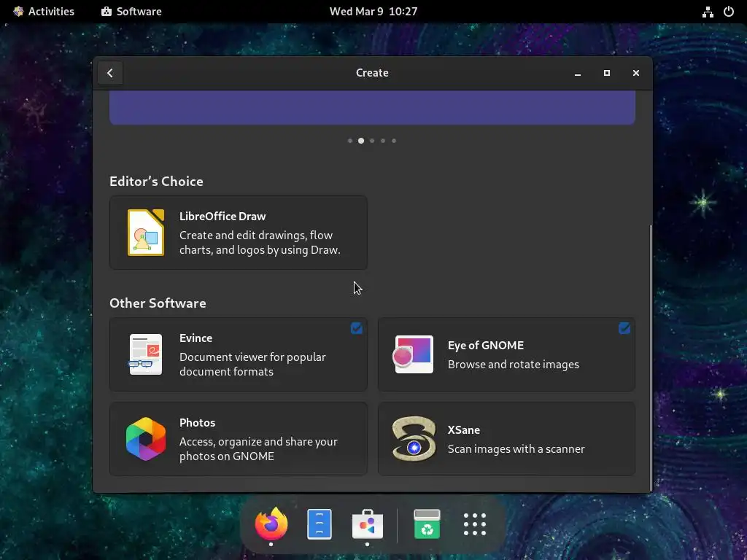The height and width of the screenshot is (560, 747).
Task: Select the fourth carousel page dot
Action: tap(383, 141)
